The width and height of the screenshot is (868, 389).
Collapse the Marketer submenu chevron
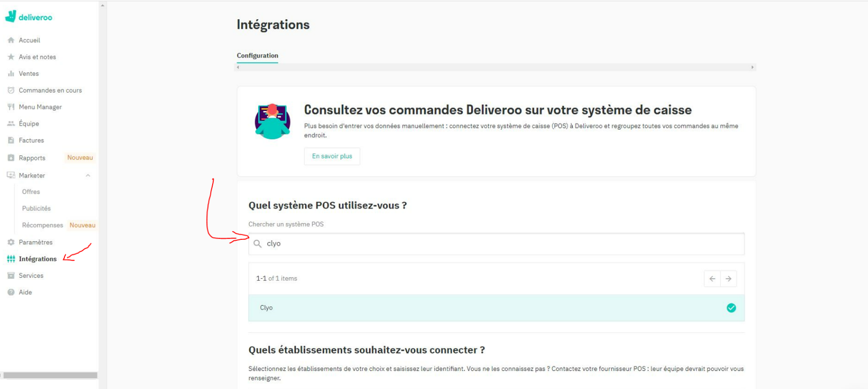point(88,176)
